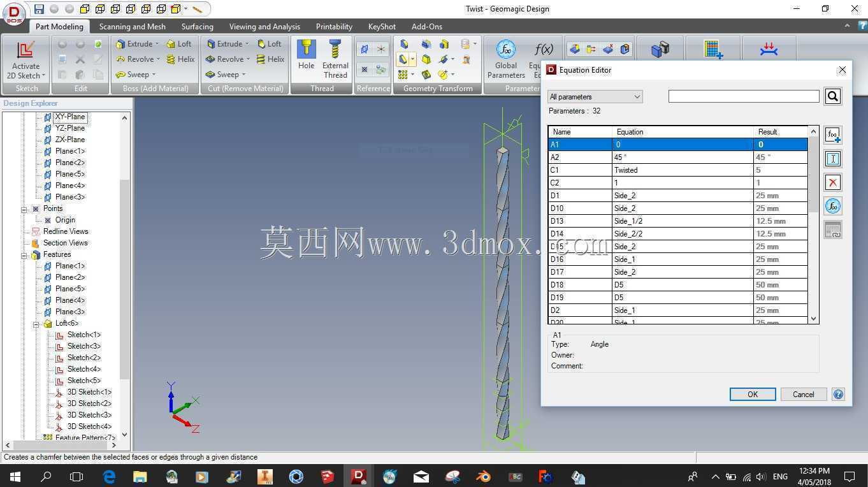
Task: Select Section Views in Design Explorer
Action: (x=66, y=243)
